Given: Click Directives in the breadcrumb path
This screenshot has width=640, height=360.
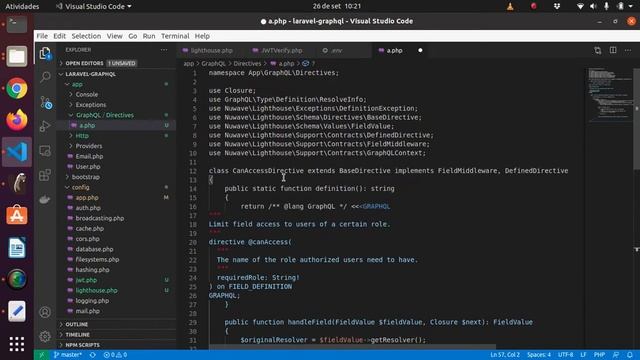Looking at the screenshot, I should [x=247, y=63].
